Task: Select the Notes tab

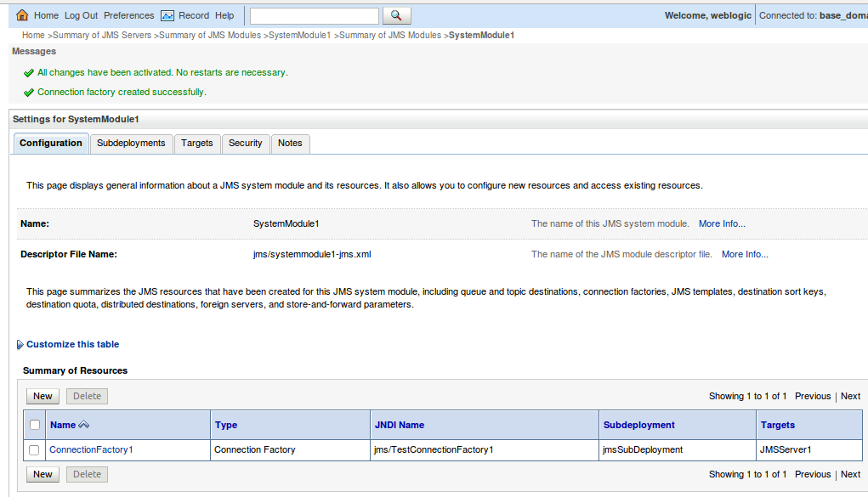Action: 290,144
